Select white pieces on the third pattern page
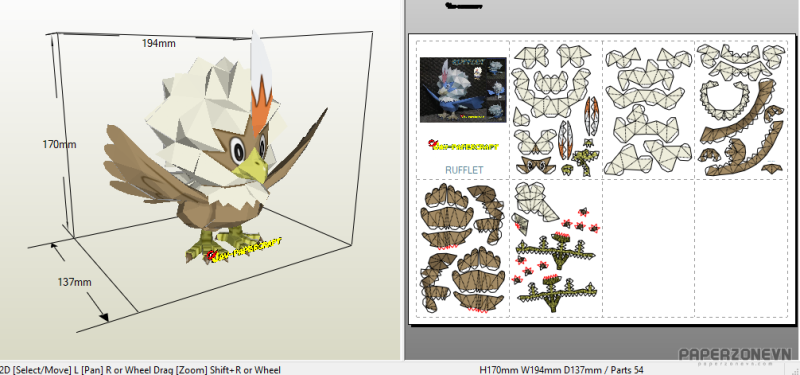 pyautogui.click(x=648, y=110)
